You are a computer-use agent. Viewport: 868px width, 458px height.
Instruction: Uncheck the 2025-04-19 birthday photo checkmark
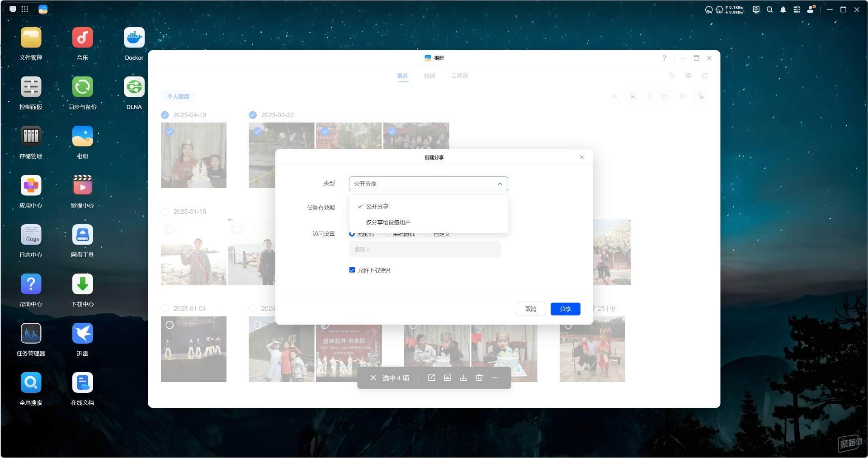pyautogui.click(x=170, y=131)
